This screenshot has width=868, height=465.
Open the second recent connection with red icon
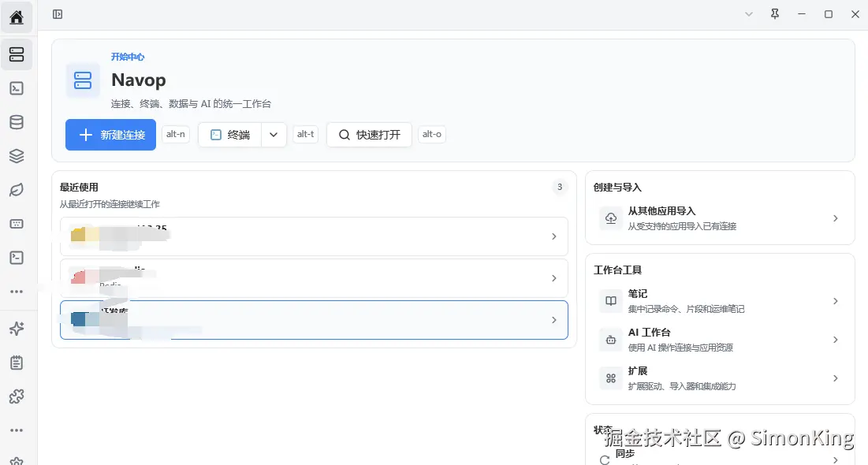(314, 278)
